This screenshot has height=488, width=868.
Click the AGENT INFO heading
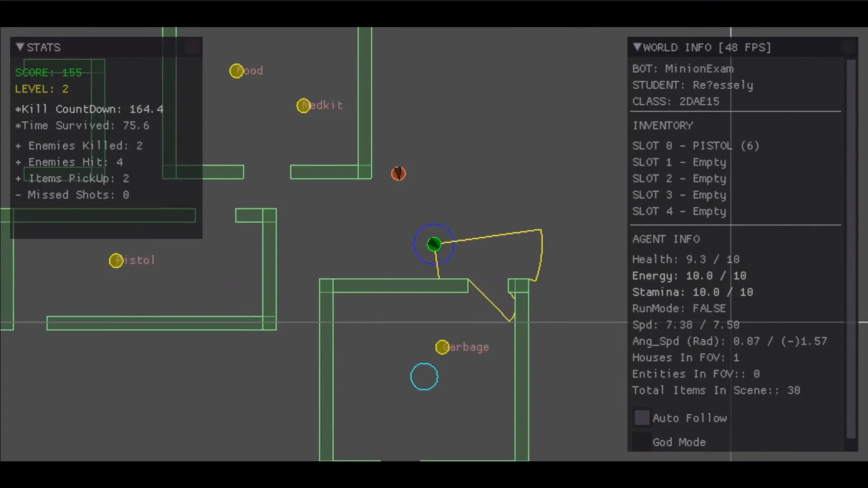point(666,239)
